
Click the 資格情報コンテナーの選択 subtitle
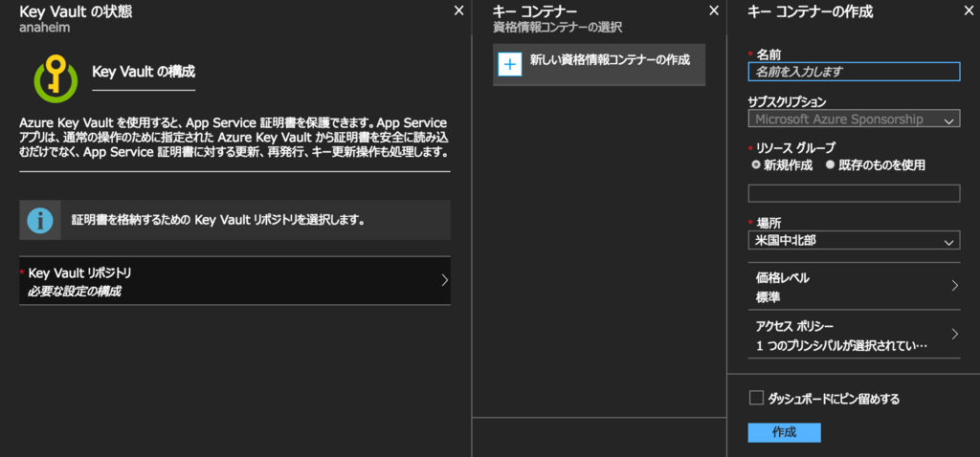pyautogui.click(x=558, y=28)
